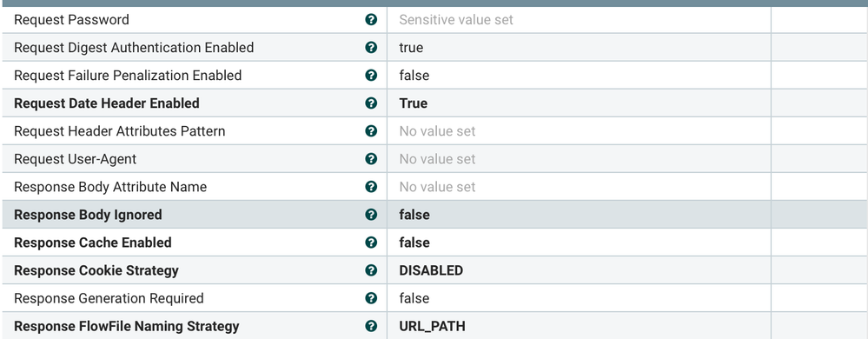Click help icon for Response Body Attribute Name
The image size is (868, 339).
click(371, 187)
